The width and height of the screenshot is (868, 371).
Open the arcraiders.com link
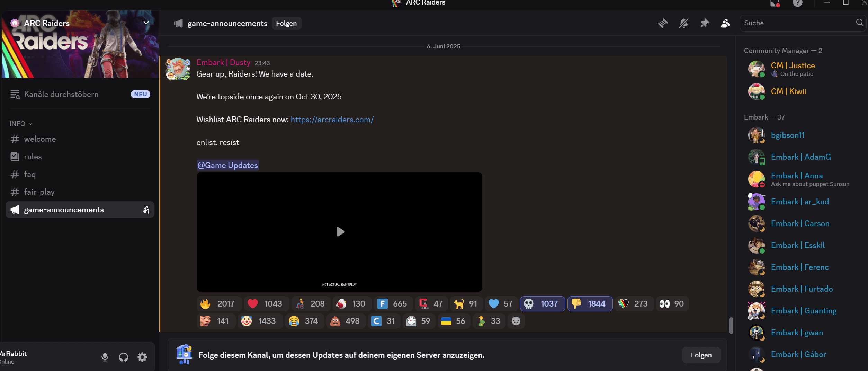point(332,120)
